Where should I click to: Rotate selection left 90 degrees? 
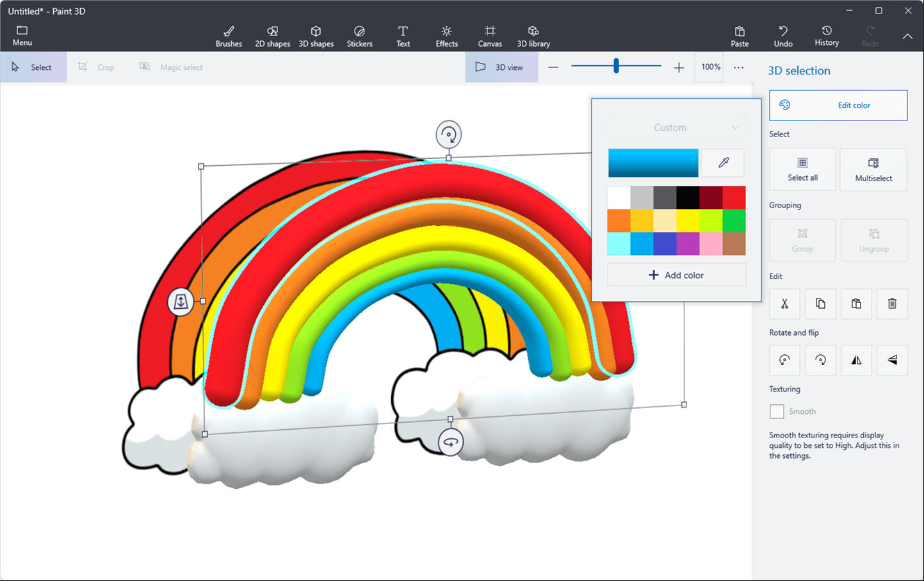(784, 360)
